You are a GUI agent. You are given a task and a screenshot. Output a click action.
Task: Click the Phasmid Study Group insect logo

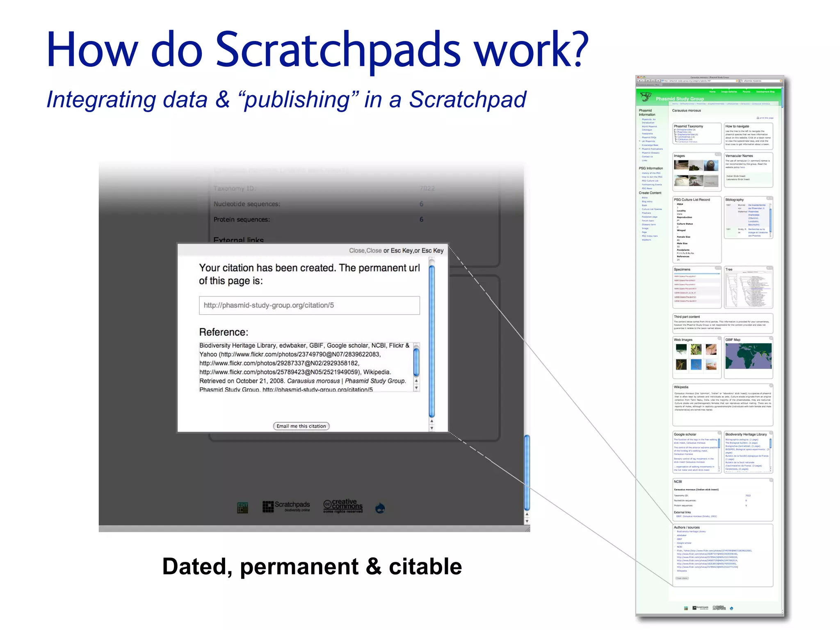[x=646, y=97]
